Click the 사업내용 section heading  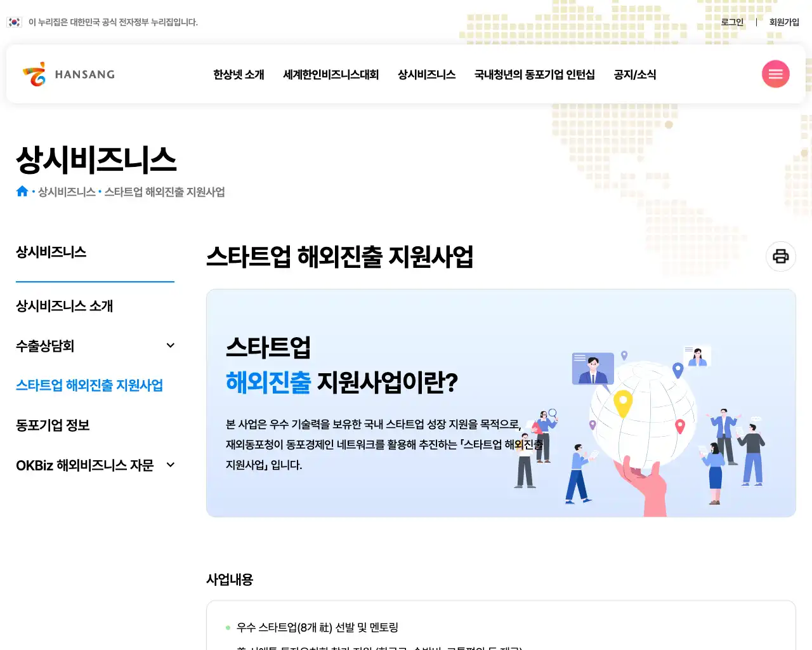pos(230,580)
